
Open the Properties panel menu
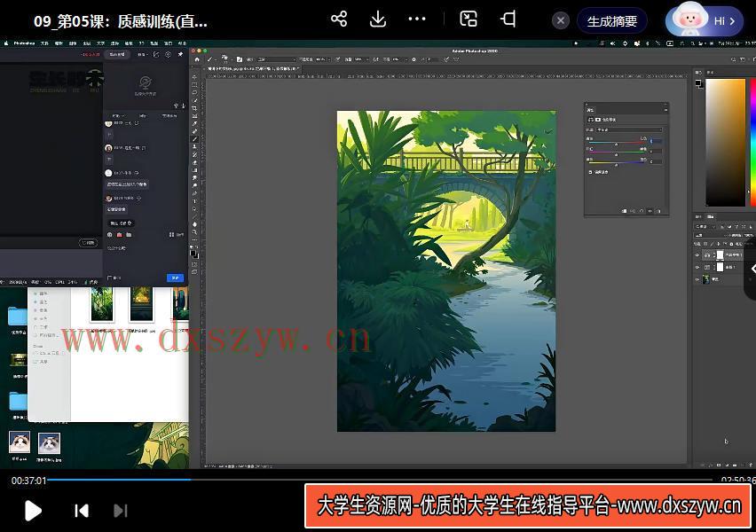coord(665,110)
